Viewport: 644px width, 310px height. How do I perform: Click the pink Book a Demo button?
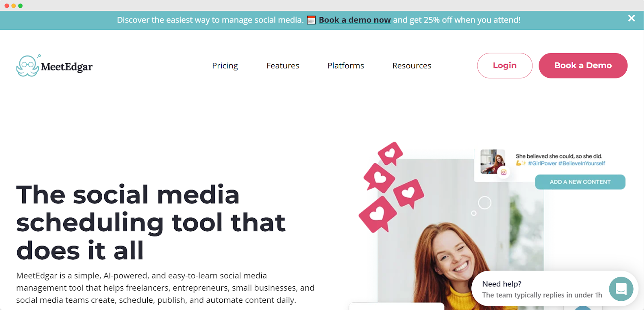tap(583, 66)
